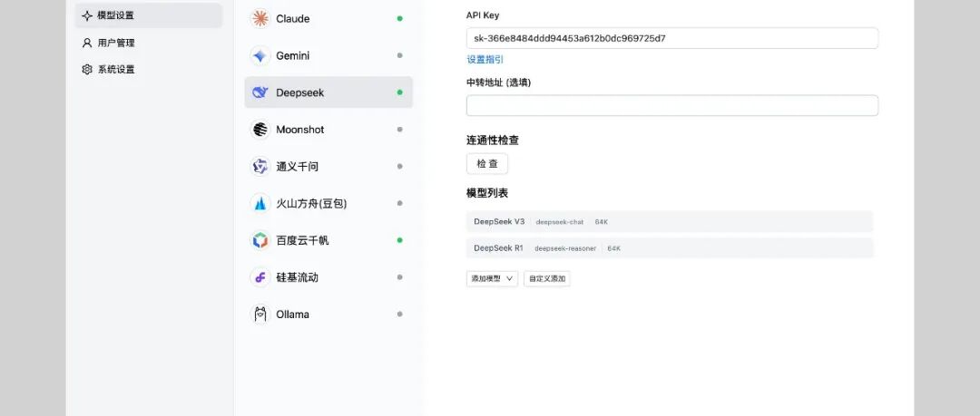Click the Ollama llama logo icon
This screenshot has height=416, width=980.
(x=260, y=314)
